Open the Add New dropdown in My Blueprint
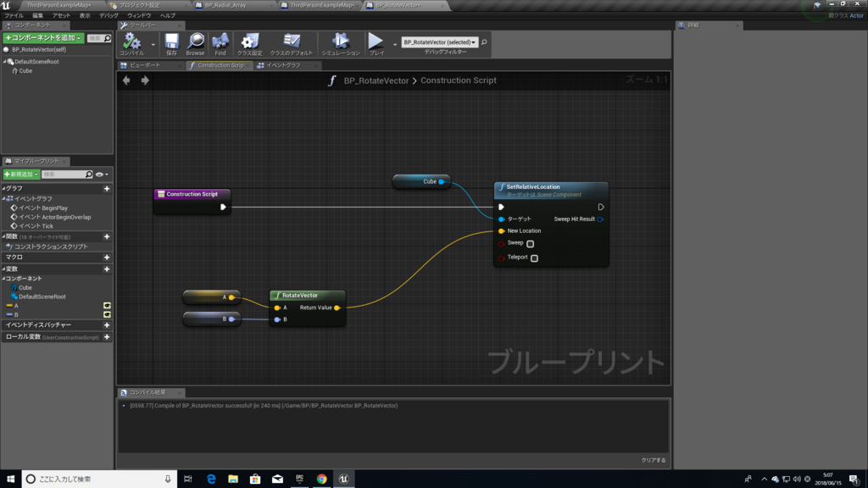This screenshot has width=868, height=488. point(21,175)
